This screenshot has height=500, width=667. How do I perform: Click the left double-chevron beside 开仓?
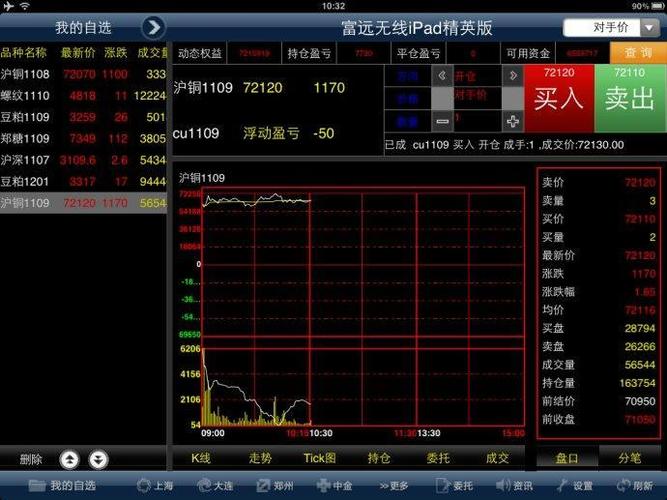(442, 76)
